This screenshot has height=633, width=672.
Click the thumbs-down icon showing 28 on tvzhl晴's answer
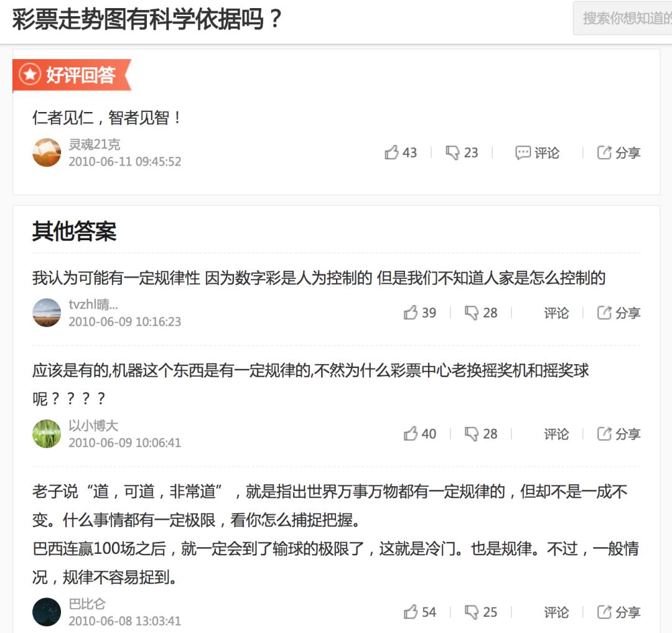(x=472, y=313)
